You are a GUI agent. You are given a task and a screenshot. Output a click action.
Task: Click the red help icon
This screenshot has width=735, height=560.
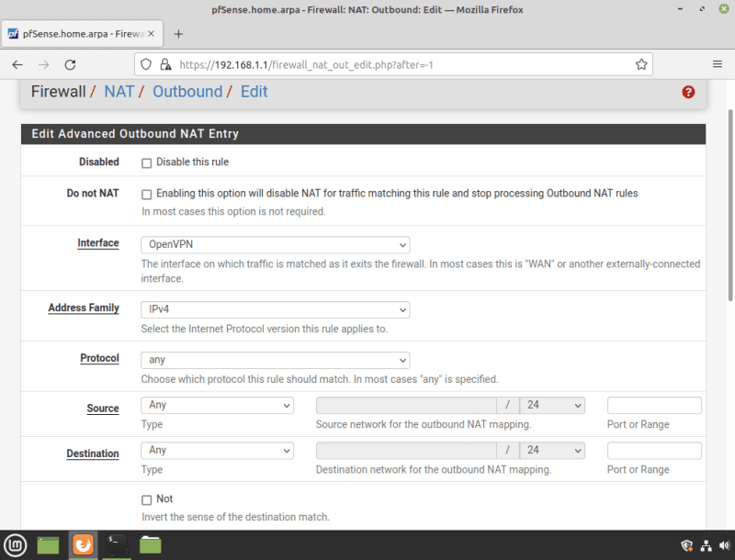688,92
